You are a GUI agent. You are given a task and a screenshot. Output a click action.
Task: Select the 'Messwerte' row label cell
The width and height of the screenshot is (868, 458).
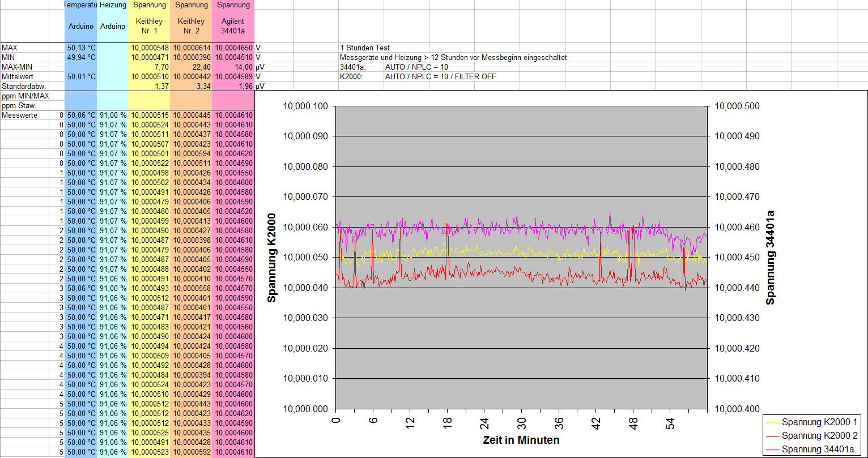pos(20,115)
